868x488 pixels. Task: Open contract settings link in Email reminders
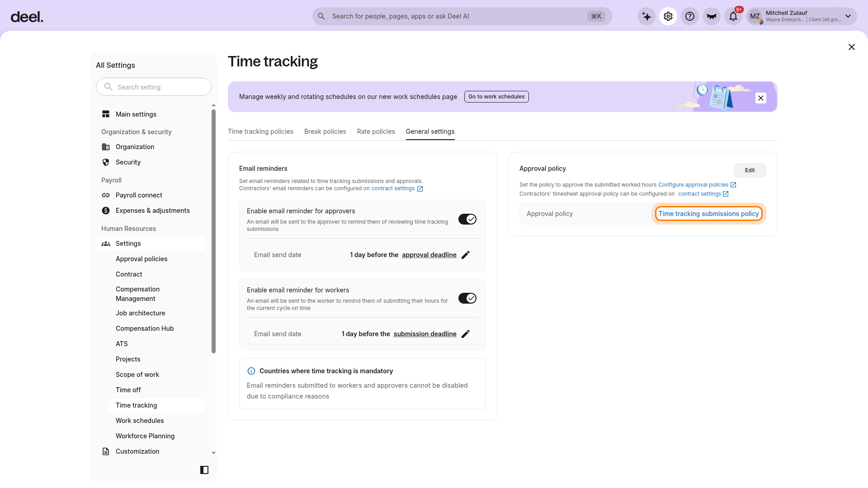click(397, 188)
